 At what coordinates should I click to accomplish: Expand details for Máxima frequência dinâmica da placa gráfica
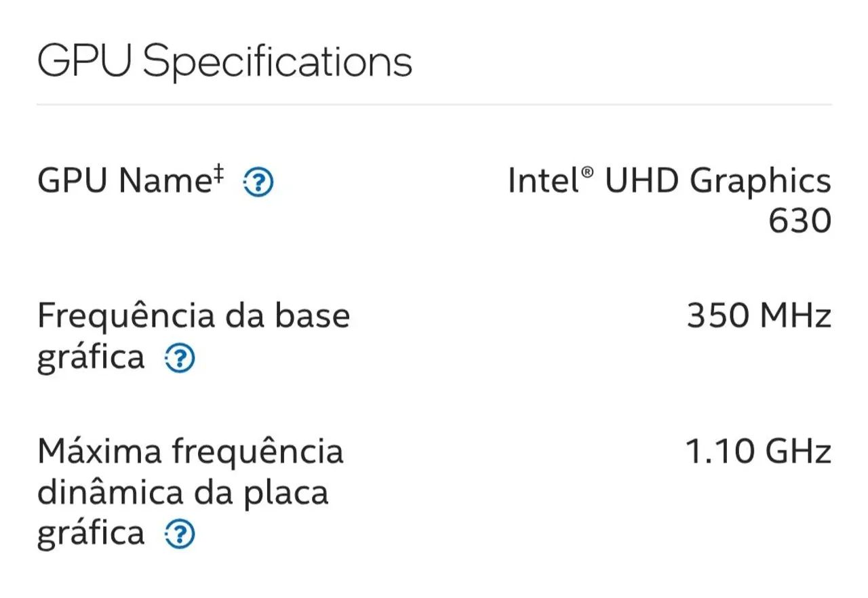[178, 535]
